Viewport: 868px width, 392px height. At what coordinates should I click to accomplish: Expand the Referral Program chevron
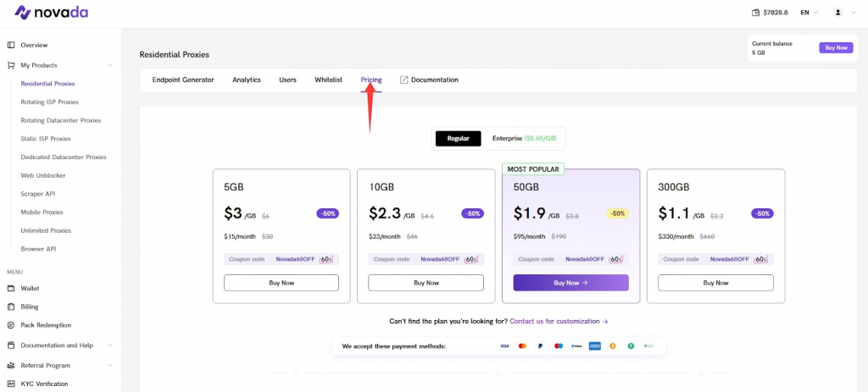pyautogui.click(x=110, y=366)
